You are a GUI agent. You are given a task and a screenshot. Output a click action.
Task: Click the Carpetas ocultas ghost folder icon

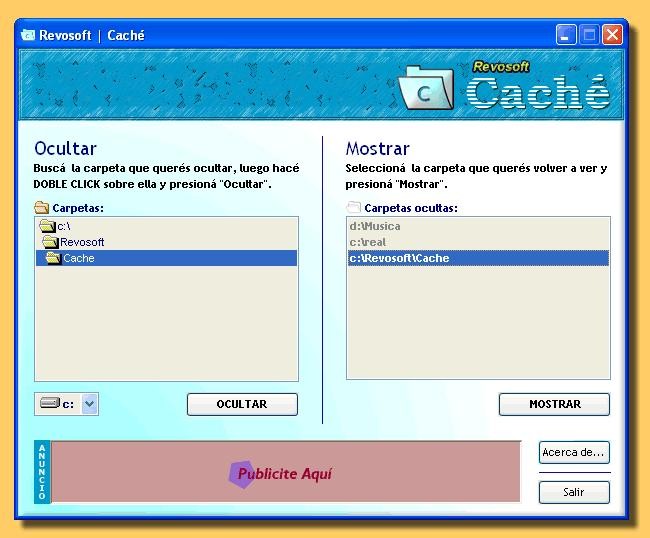[x=353, y=207]
